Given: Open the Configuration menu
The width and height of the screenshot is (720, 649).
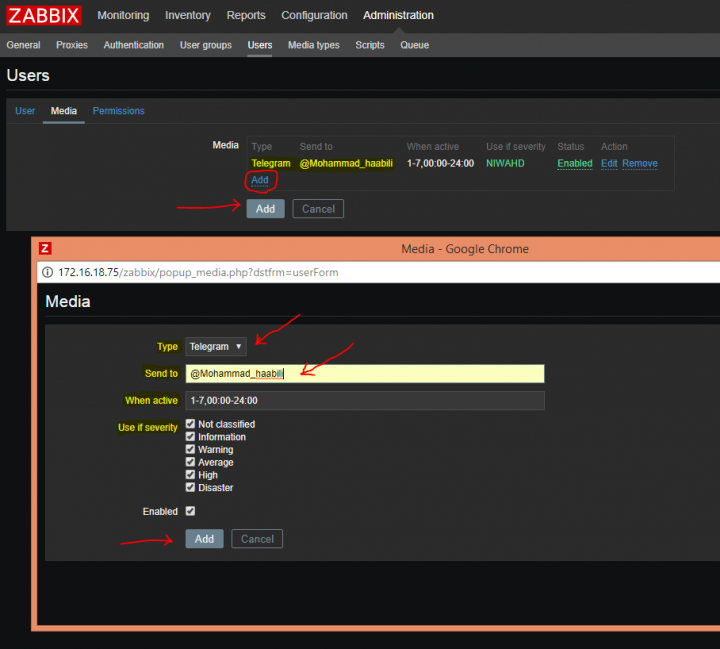Looking at the screenshot, I should click(314, 15).
